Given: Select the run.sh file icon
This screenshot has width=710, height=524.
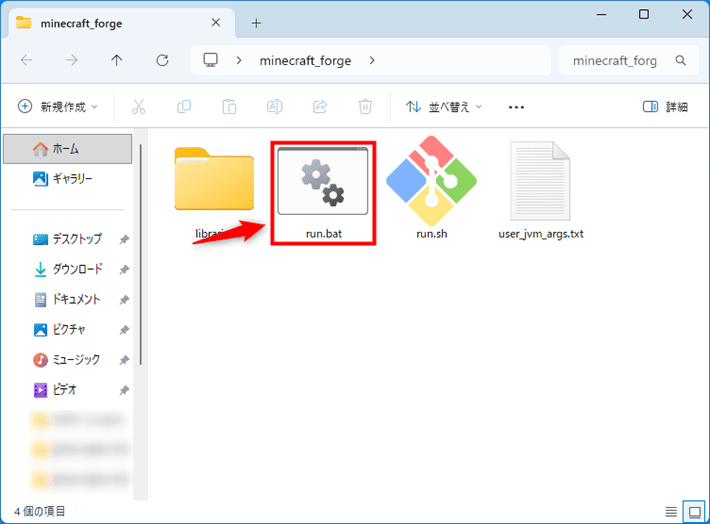Looking at the screenshot, I should 432,181.
